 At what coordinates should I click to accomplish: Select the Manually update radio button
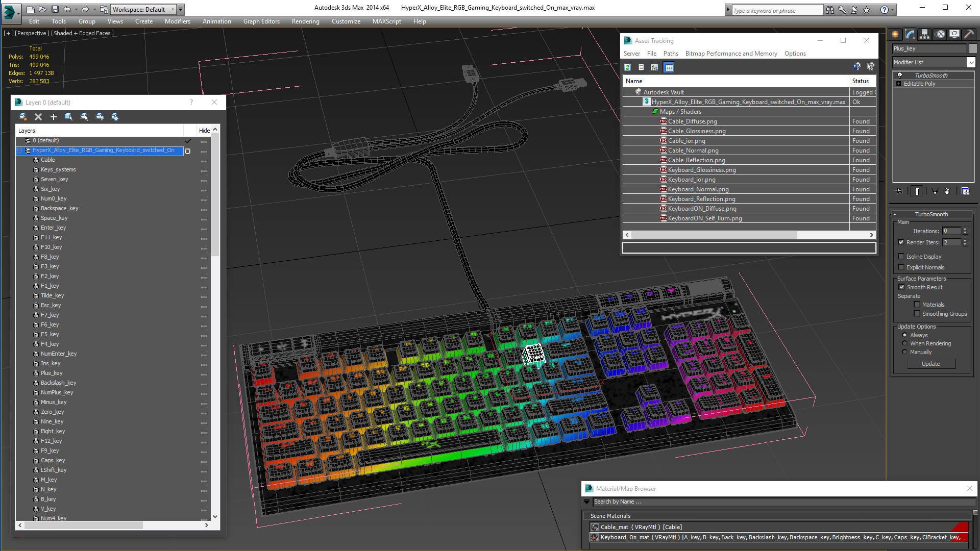point(905,352)
